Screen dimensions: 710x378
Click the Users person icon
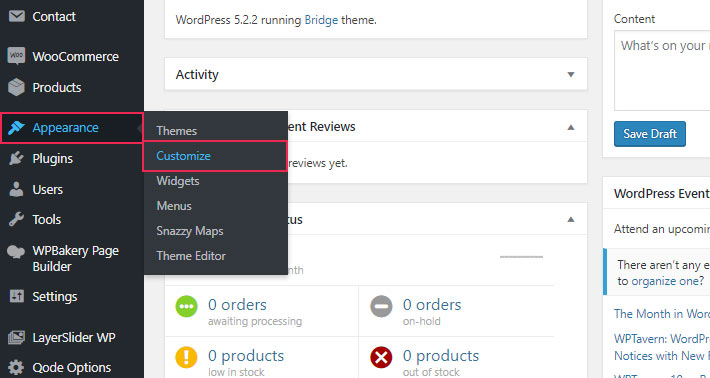tap(16, 189)
